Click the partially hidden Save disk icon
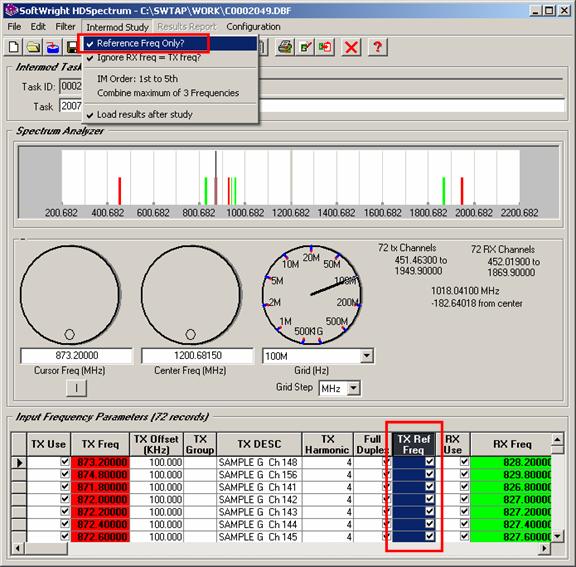 tap(72, 47)
